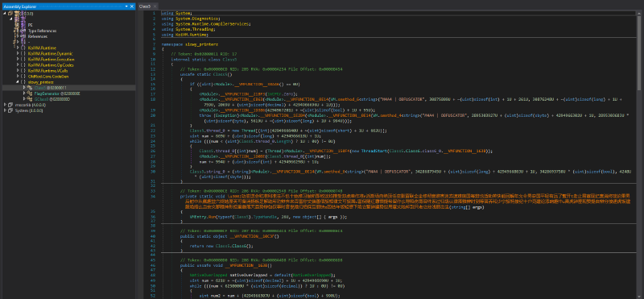Click the Type References node icon
The image size is (644, 299).
[x=23, y=31]
